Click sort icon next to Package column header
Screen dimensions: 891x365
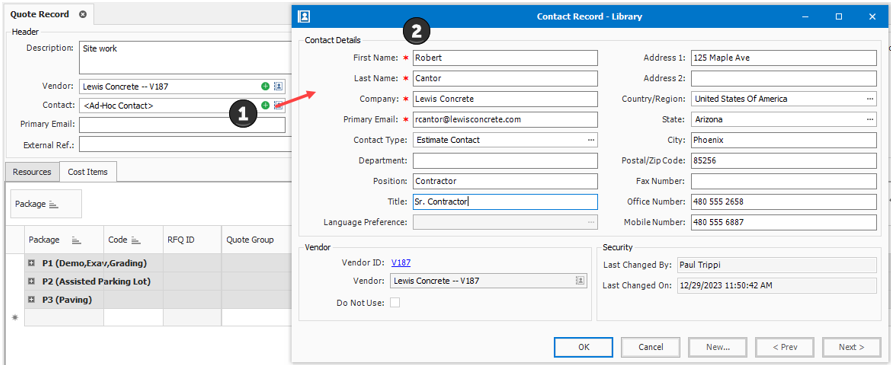coord(76,240)
